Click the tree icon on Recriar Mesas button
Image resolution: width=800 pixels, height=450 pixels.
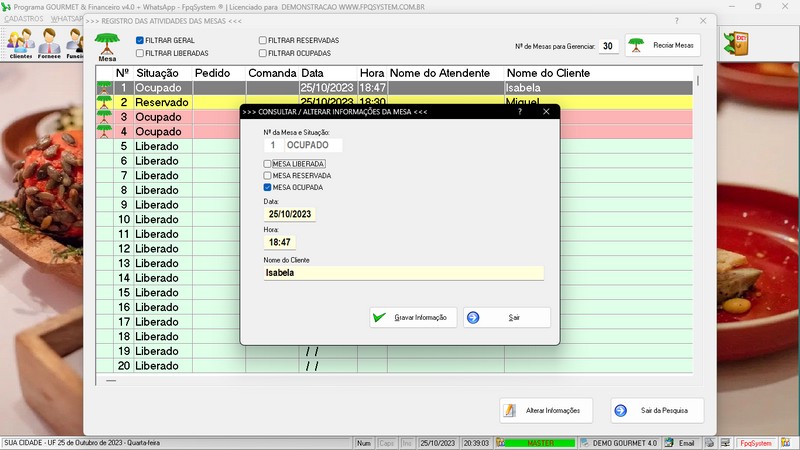pyautogui.click(x=636, y=45)
